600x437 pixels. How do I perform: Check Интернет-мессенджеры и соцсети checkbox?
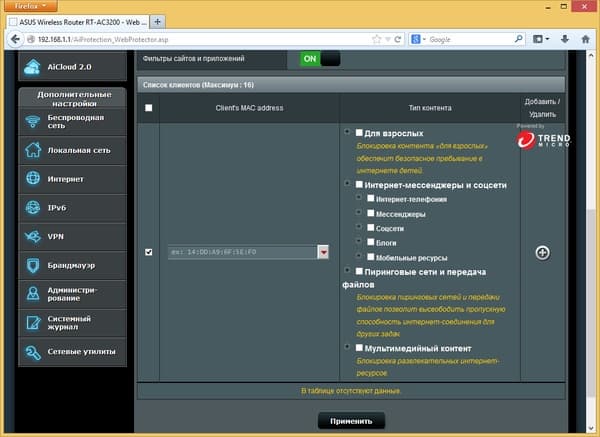click(x=359, y=184)
